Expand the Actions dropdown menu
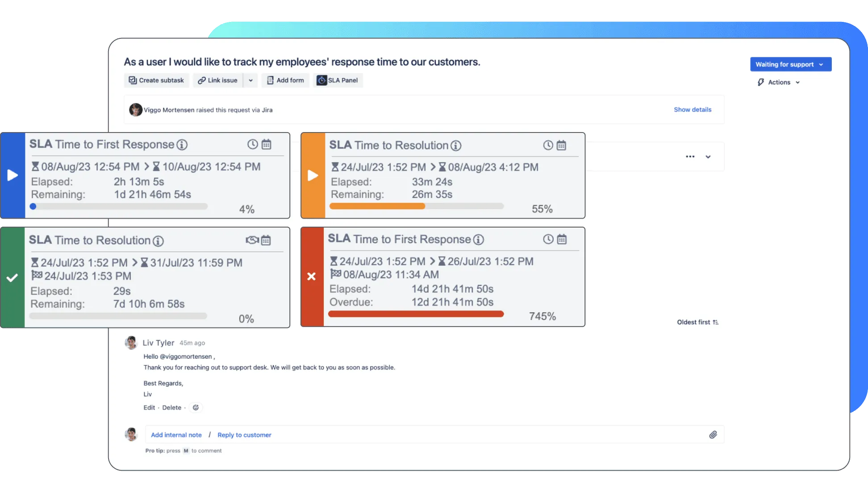The height and width of the screenshot is (489, 868). 779,82
